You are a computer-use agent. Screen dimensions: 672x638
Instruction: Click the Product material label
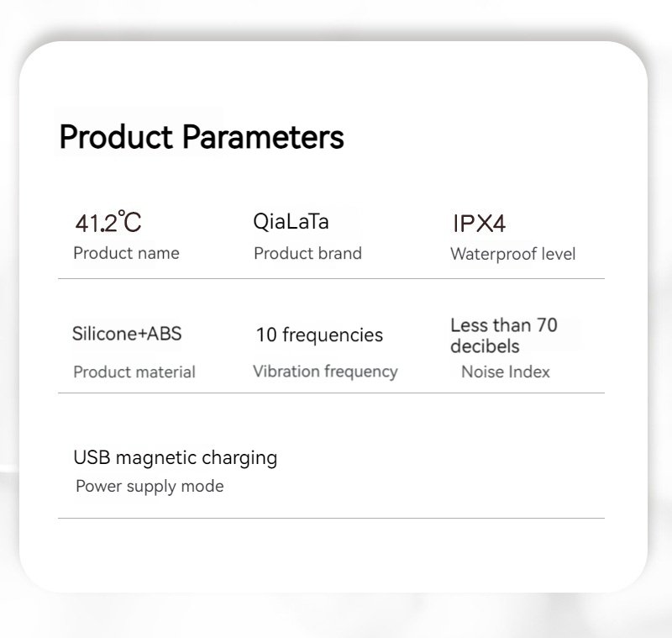(134, 372)
